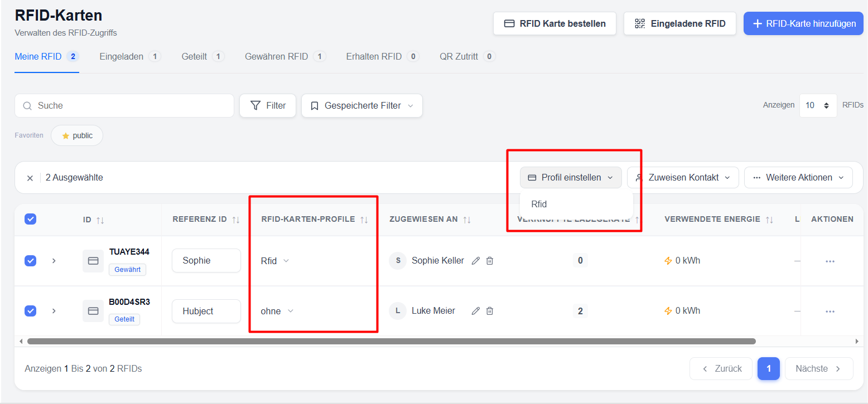The width and height of the screenshot is (868, 404).
Task: Click the Luke Meier name
Action: click(x=433, y=311)
